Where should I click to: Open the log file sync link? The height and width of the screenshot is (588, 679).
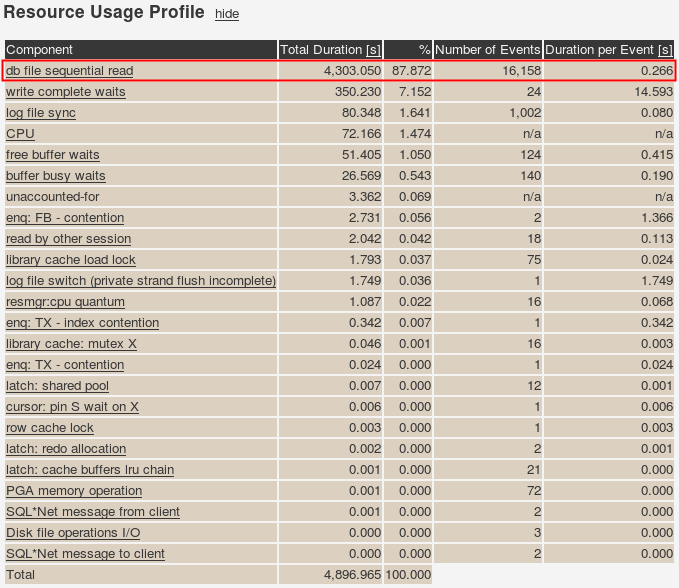point(41,113)
